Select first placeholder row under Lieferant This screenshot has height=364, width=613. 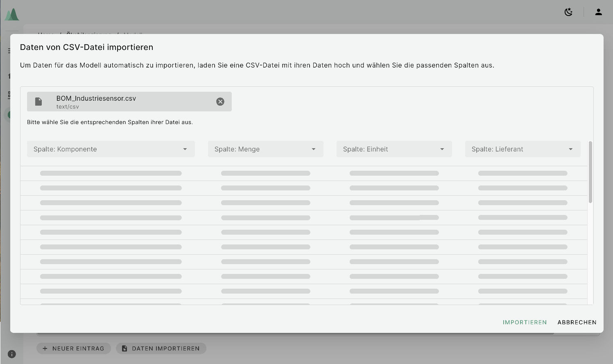point(523,173)
